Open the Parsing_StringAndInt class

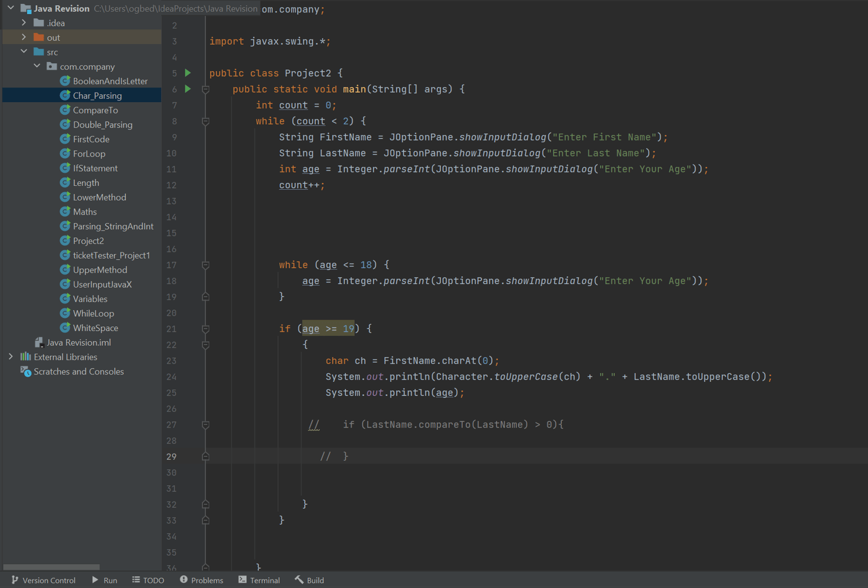click(x=113, y=226)
